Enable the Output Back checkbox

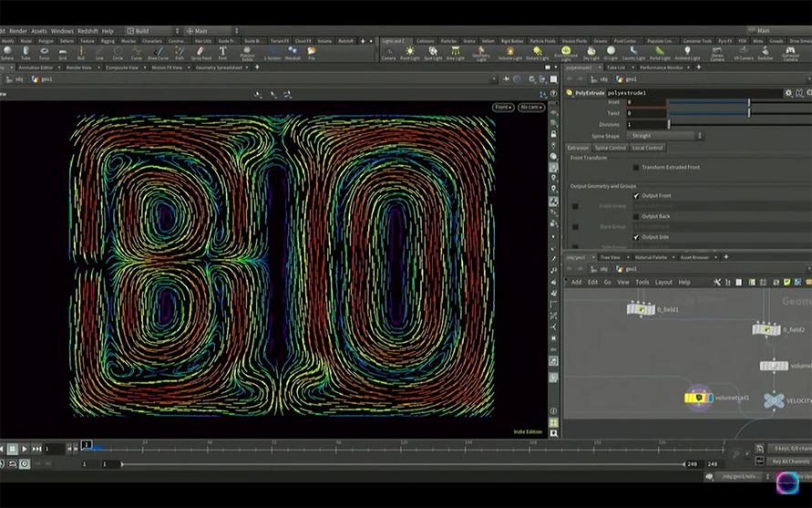click(x=636, y=216)
